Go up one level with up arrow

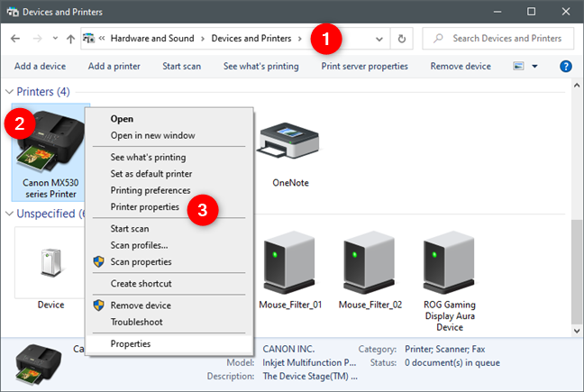(x=71, y=39)
